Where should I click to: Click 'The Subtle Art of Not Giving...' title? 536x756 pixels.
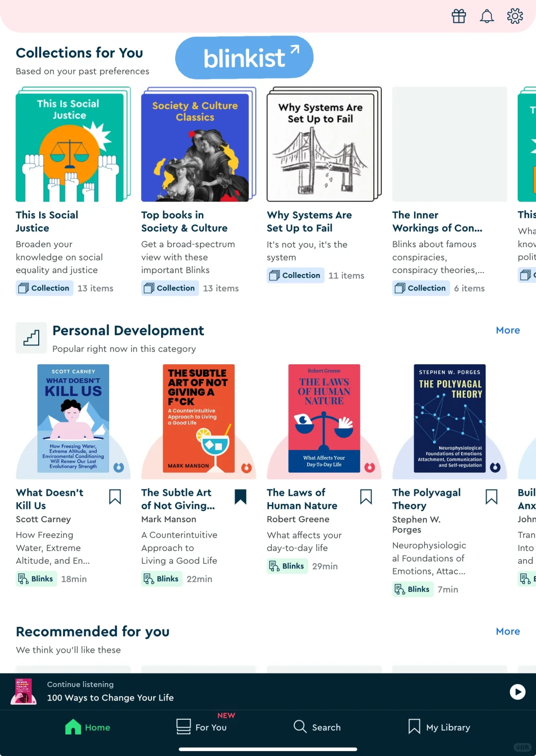click(178, 499)
